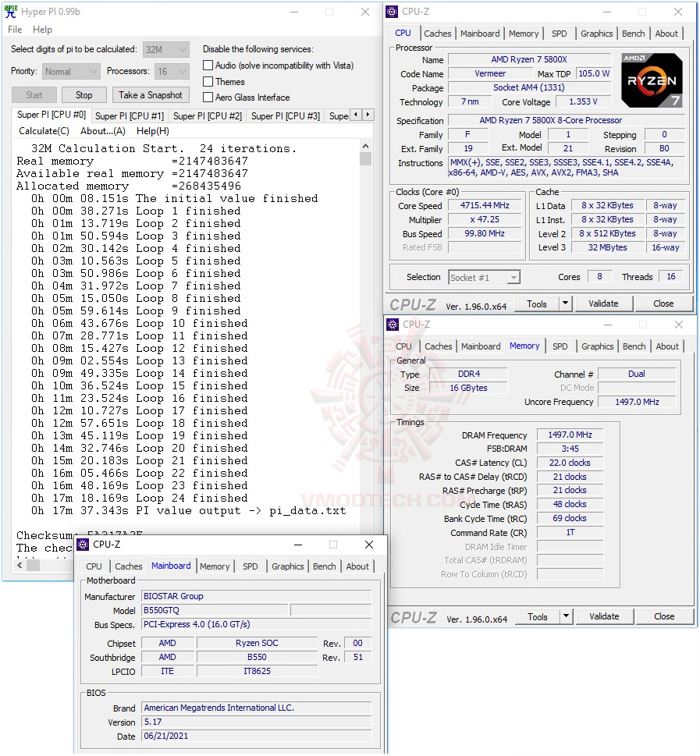Viewport: 700px width, 756px height.
Task: Switch to the Super PI [CPU #1] tab
Action: pos(130,116)
